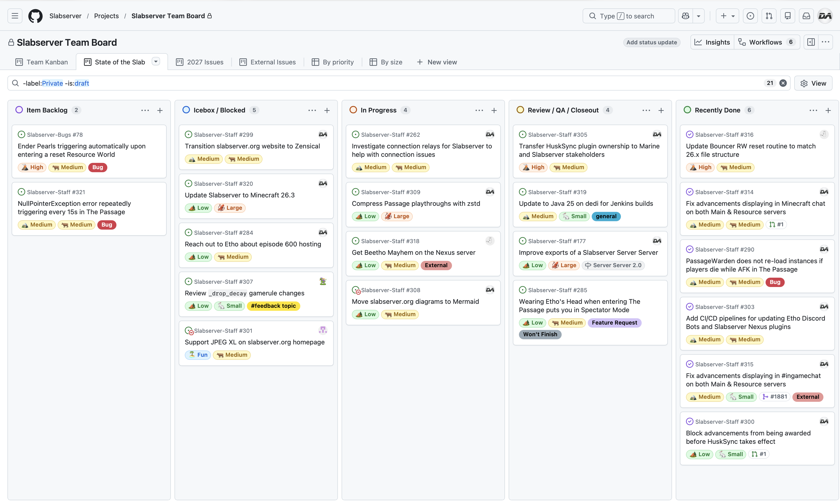Viewport: 840px width, 504px height.
Task: Add item to Review / QA / Closeout column
Action: point(661,110)
